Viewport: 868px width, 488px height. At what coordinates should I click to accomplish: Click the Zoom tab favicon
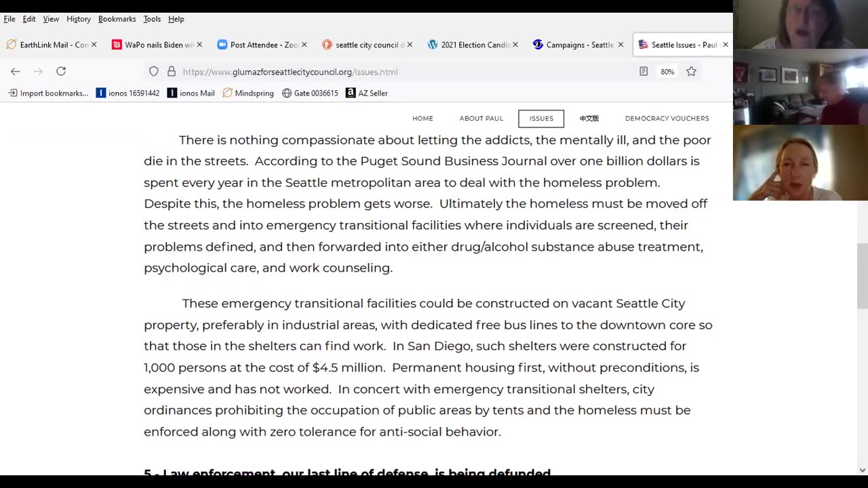222,45
